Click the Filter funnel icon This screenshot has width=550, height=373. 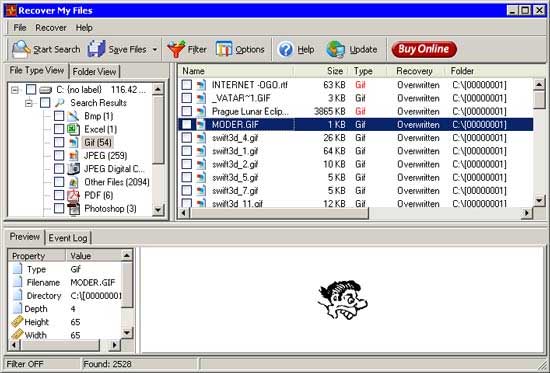[176, 49]
